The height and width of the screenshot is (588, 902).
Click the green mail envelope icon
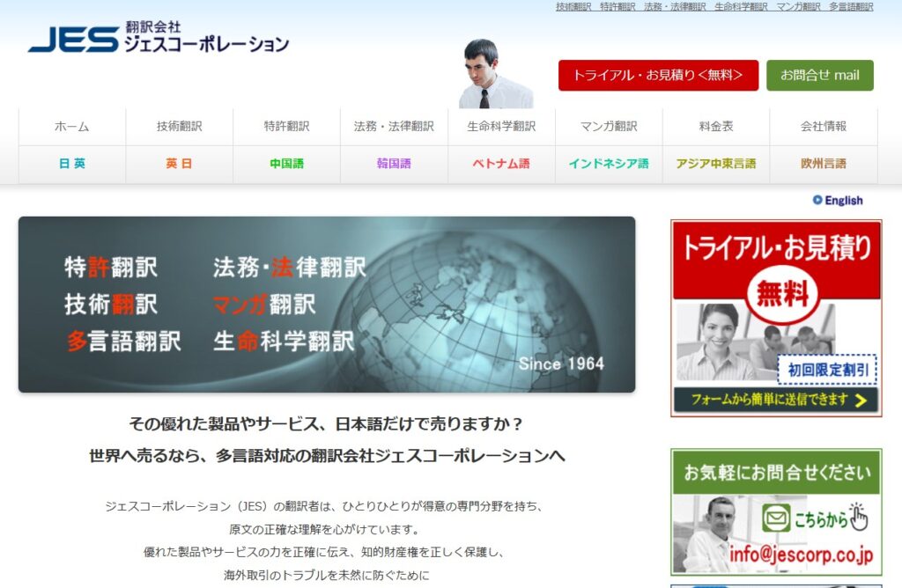(x=776, y=518)
